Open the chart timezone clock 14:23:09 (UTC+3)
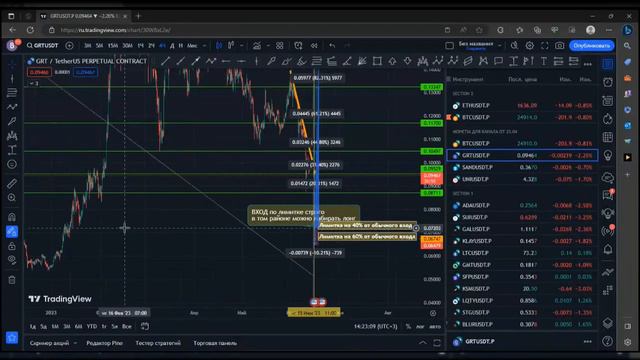640x360 pixels. click(x=376, y=326)
